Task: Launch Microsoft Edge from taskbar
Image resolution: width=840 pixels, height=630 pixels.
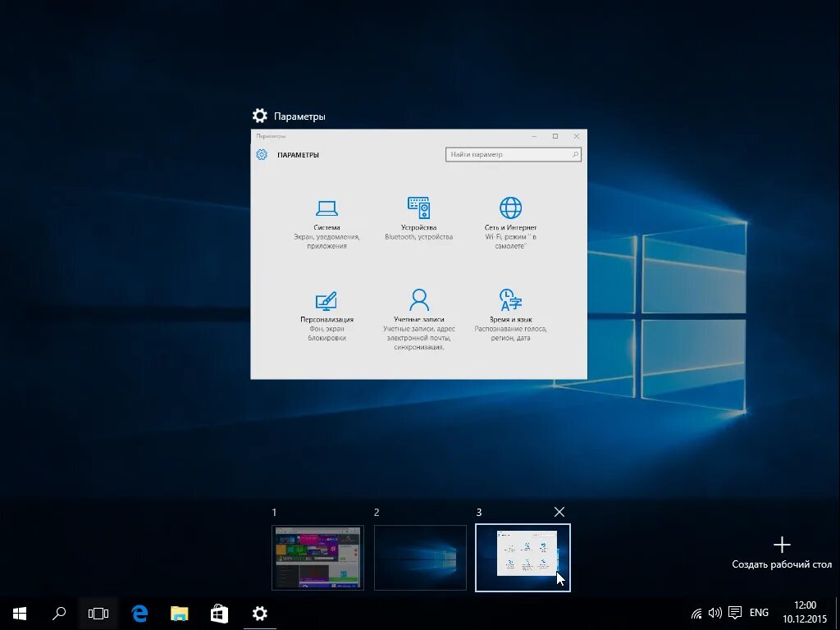Action: point(139,614)
